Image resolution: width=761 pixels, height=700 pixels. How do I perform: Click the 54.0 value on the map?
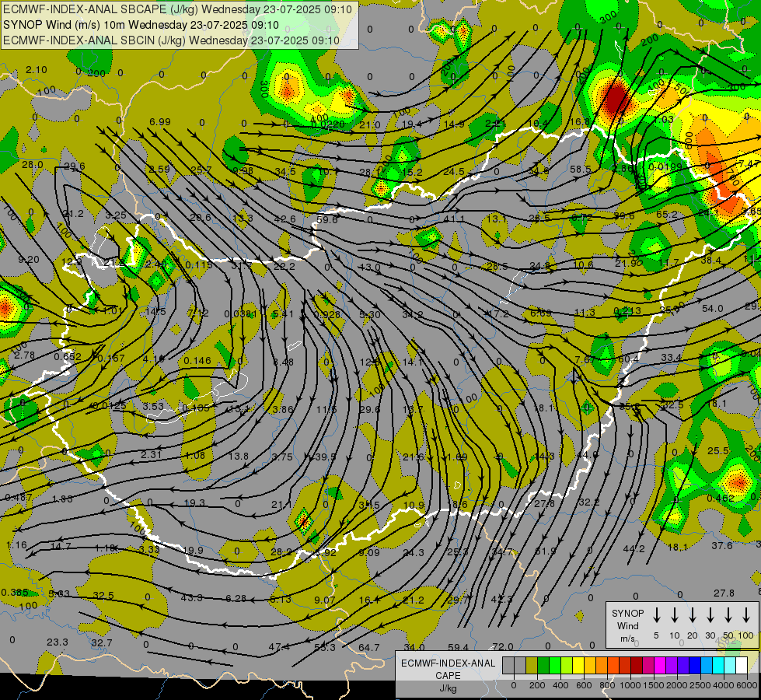713,308
